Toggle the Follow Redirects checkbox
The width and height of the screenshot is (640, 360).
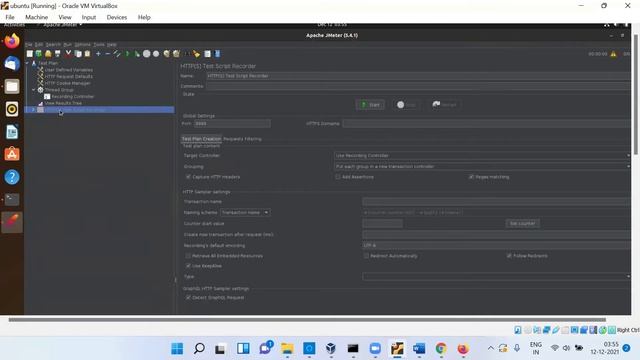(509, 256)
